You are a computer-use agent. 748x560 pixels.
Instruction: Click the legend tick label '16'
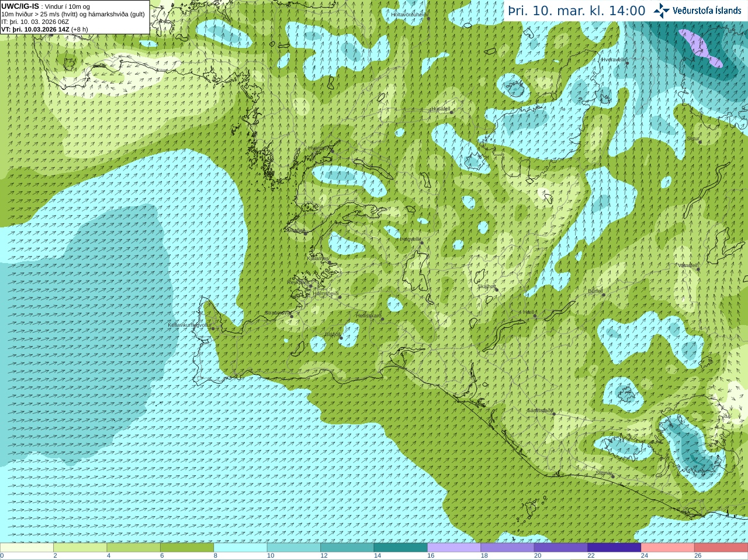click(431, 556)
